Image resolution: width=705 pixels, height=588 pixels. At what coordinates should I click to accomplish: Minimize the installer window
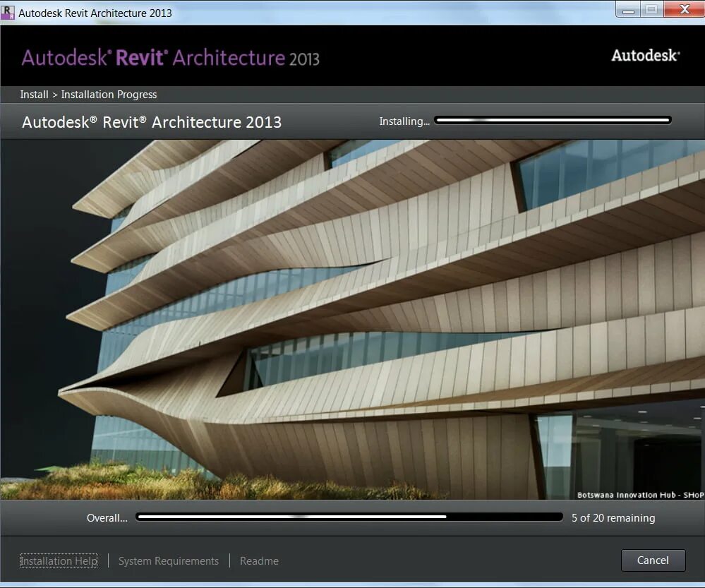click(x=628, y=9)
